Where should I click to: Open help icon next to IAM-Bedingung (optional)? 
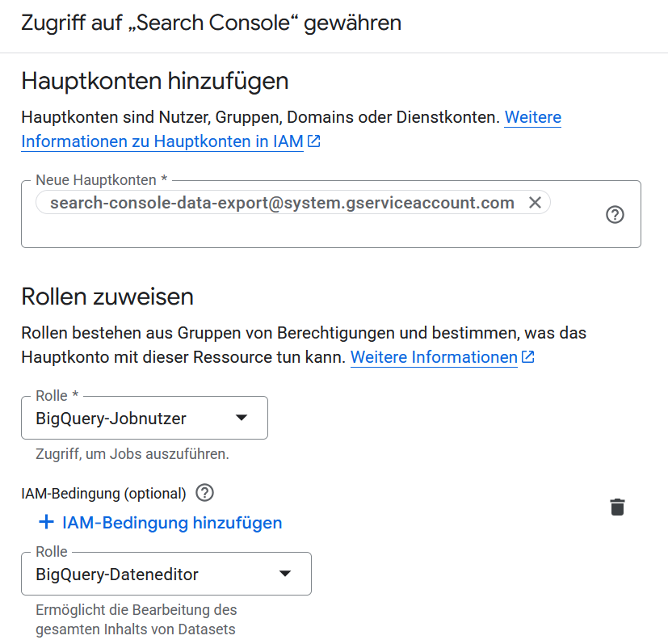point(204,493)
